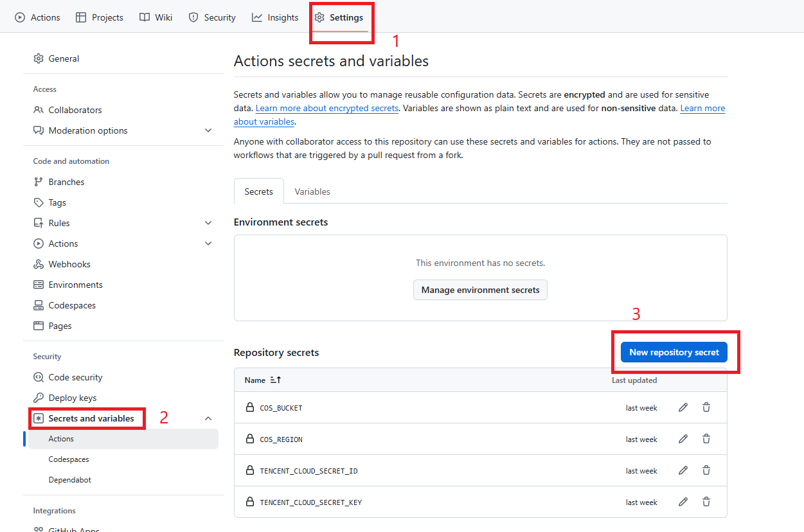The width and height of the screenshot is (804, 532).
Task: Expand the Actions sidebar section chevron
Action: [x=208, y=244]
